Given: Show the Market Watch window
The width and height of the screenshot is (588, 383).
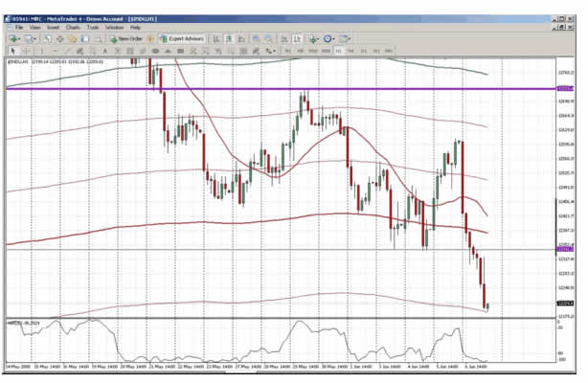Looking at the screenshot, I should click(x=47, y=38).
